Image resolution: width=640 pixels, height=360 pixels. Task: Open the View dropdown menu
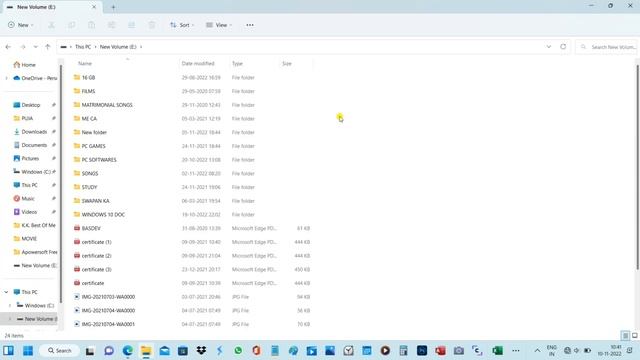tap(219, 25)
